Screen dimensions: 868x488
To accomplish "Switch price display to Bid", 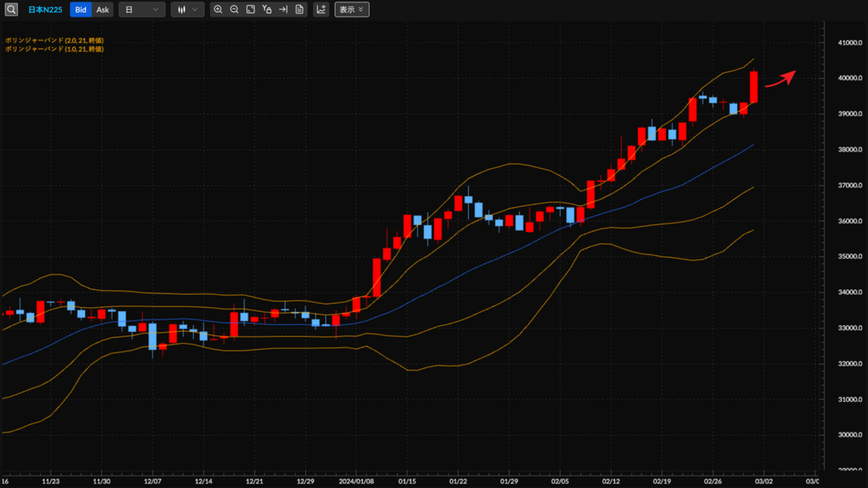I will point(81,10).
